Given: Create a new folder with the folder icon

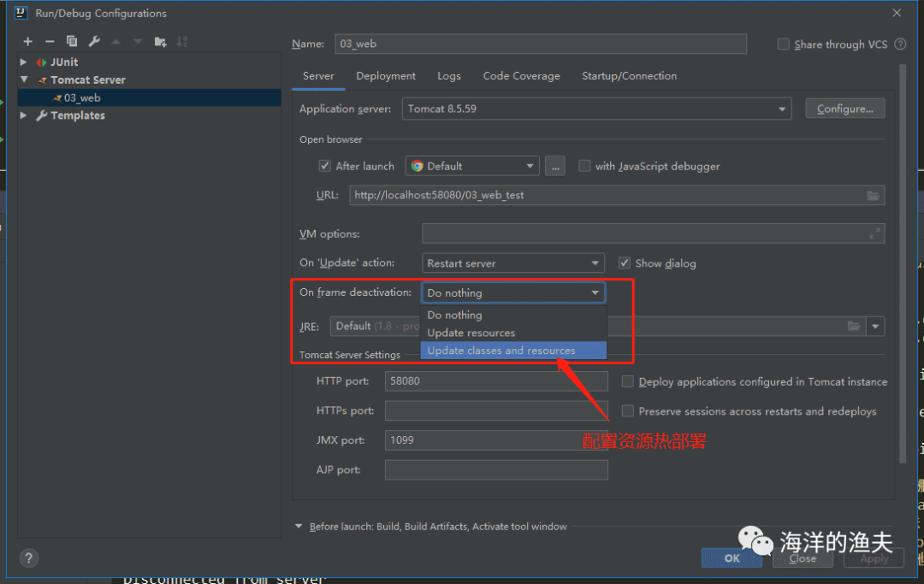Looking at the screenshot, I should [160, 41].
